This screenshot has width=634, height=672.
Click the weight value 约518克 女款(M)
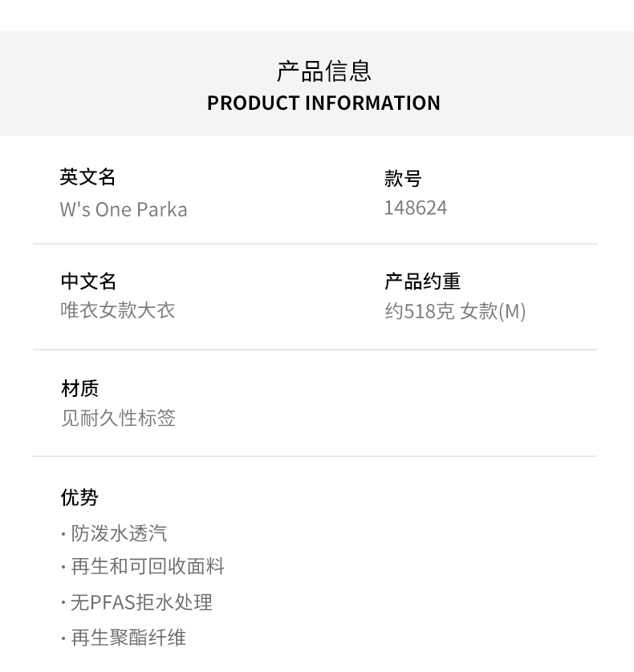pyautogui.click(x=455, y=311)
